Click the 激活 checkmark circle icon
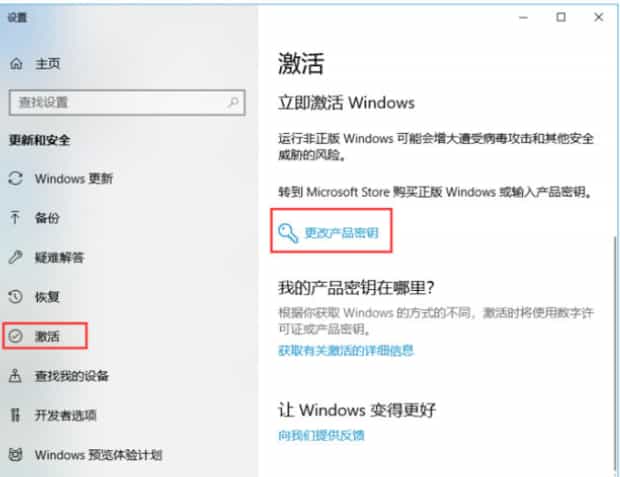 (15, 336)
